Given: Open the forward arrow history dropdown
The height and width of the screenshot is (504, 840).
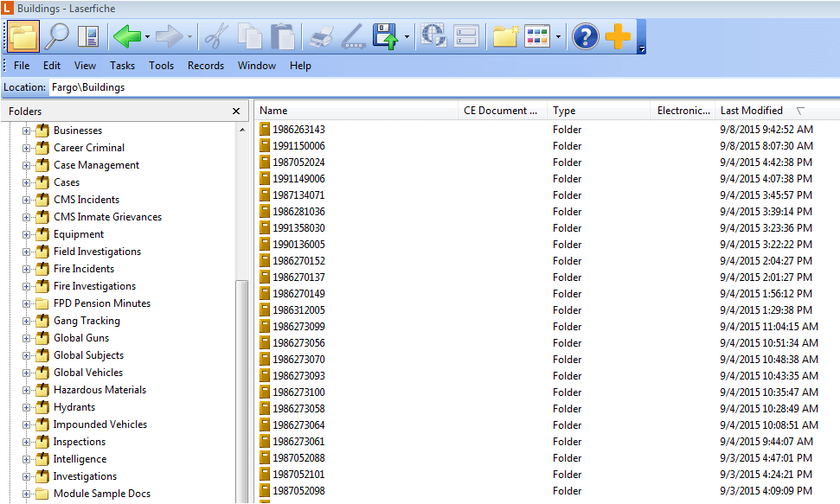Looking at the screenshot, I should [x=189, y=37].
